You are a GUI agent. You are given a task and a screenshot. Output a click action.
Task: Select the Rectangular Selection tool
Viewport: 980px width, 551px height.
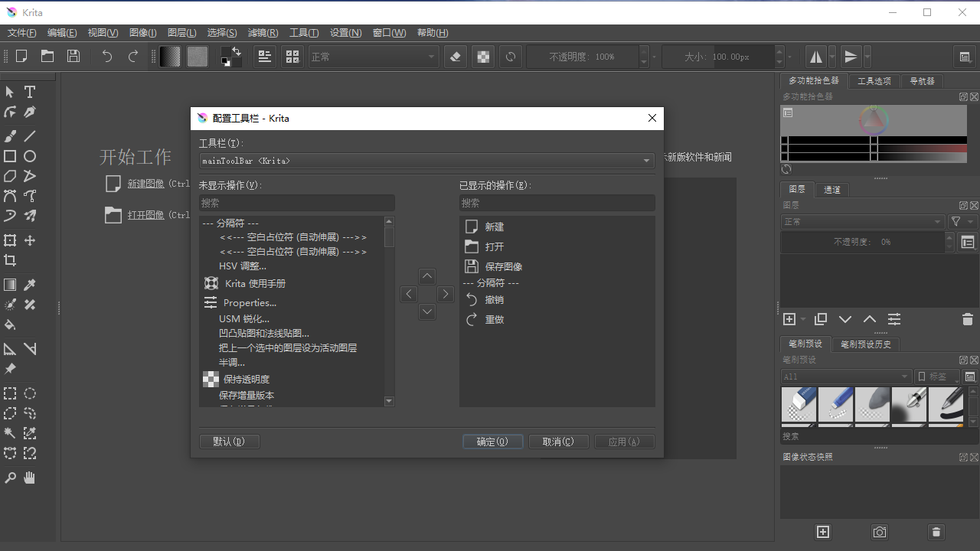click(x=10, y=393)
